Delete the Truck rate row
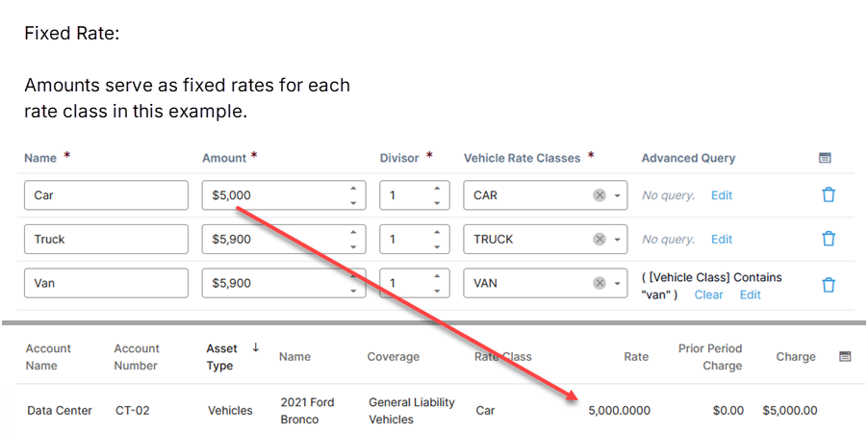The height and width of the screenshot is (434, 868). pos(828,240)
